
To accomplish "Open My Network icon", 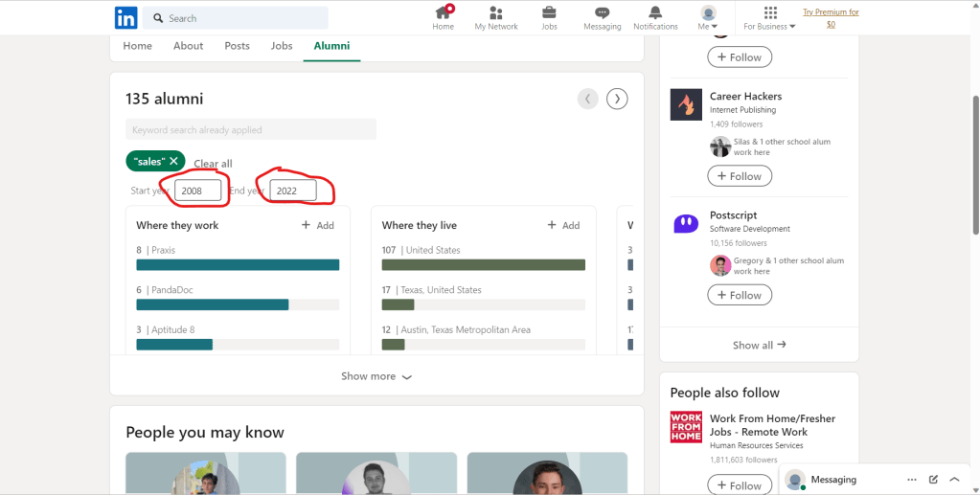I will point(495,13).
